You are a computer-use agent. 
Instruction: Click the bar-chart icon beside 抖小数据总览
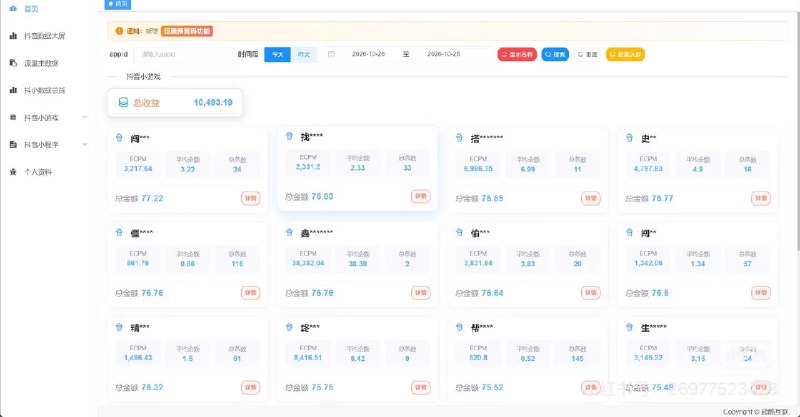pyautogui.click(x=13, y=90)
